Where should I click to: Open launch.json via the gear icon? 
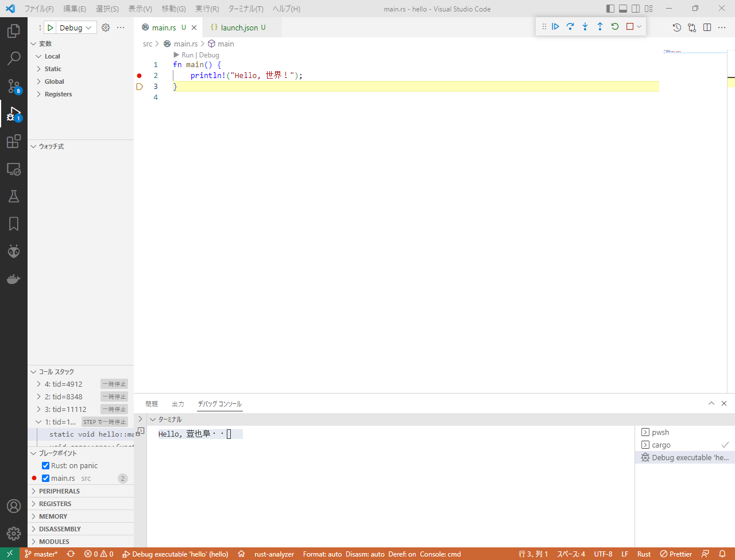pyautogui.click(x=106, y=28)
